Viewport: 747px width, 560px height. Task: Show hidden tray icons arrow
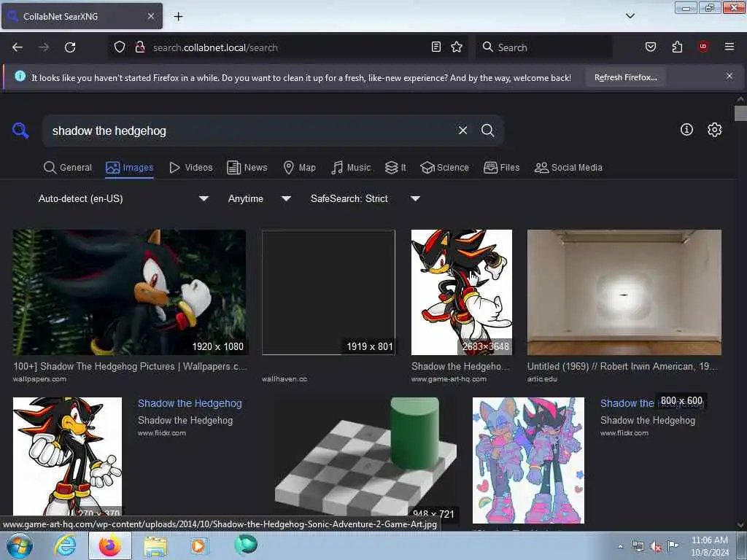620,546
